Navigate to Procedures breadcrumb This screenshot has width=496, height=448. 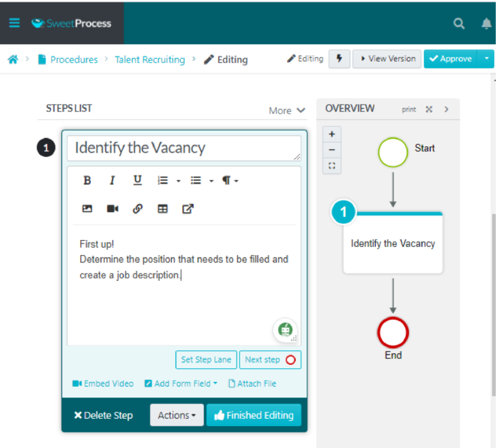click(x=74, y=59)
